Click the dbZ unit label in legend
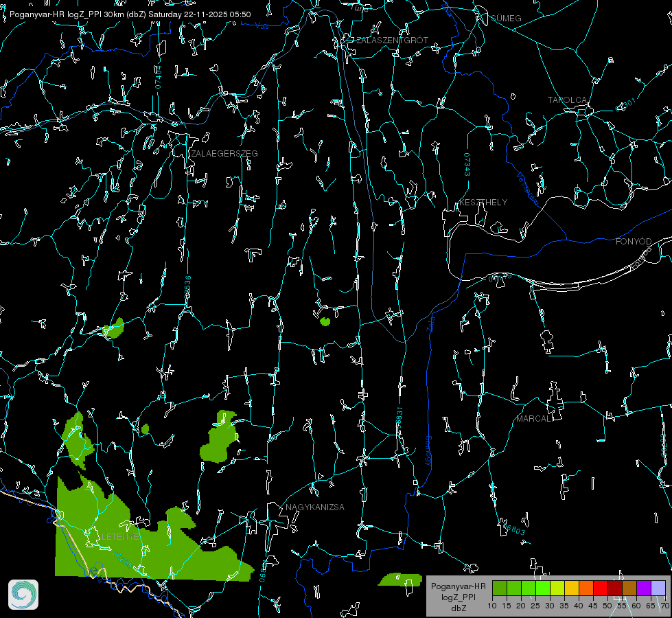This screenshot has width=672, height=618. 458,608
